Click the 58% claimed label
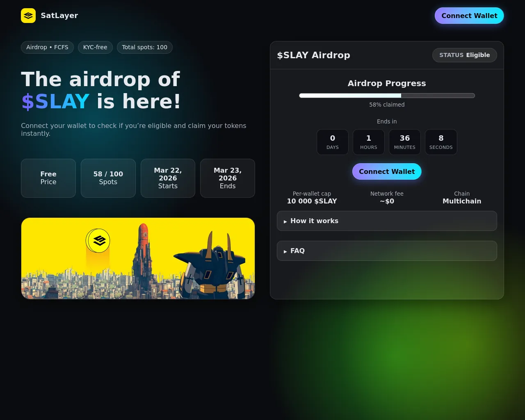The image size is (525, 420). (387, 105)
